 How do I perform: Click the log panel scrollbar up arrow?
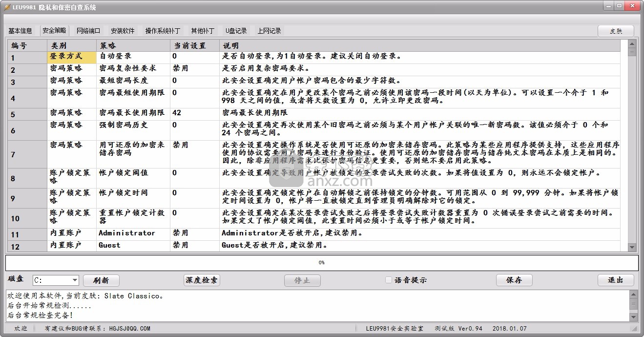click(634, 295)
